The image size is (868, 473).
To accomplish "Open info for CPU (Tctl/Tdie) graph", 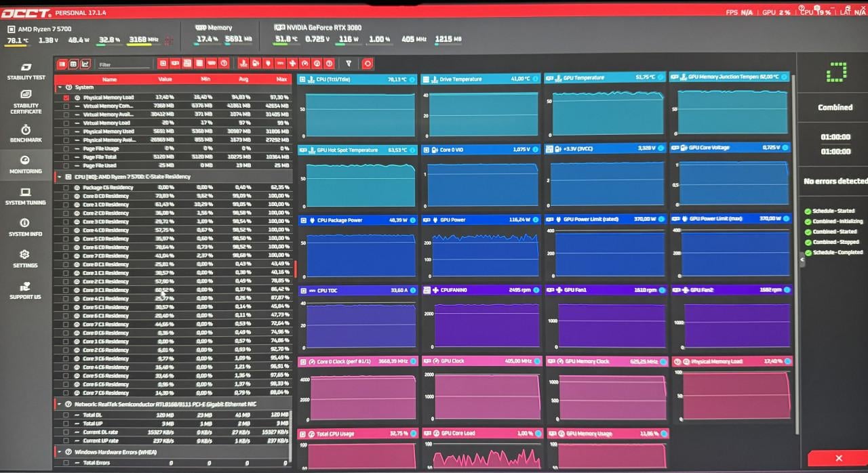I will 412,79.
